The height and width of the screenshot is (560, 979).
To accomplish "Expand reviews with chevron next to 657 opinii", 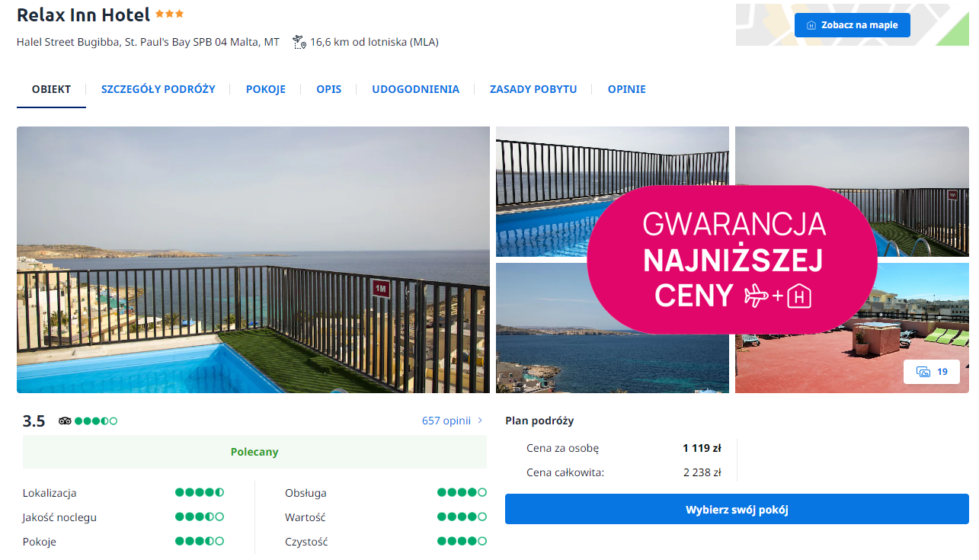I will pyautogui.click(x=480, y=421).
